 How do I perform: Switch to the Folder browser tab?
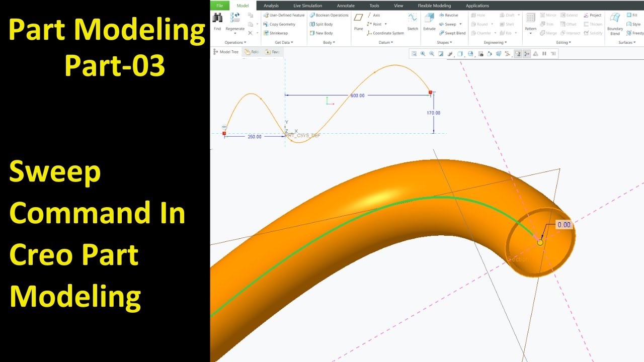(x=252, y=52)
